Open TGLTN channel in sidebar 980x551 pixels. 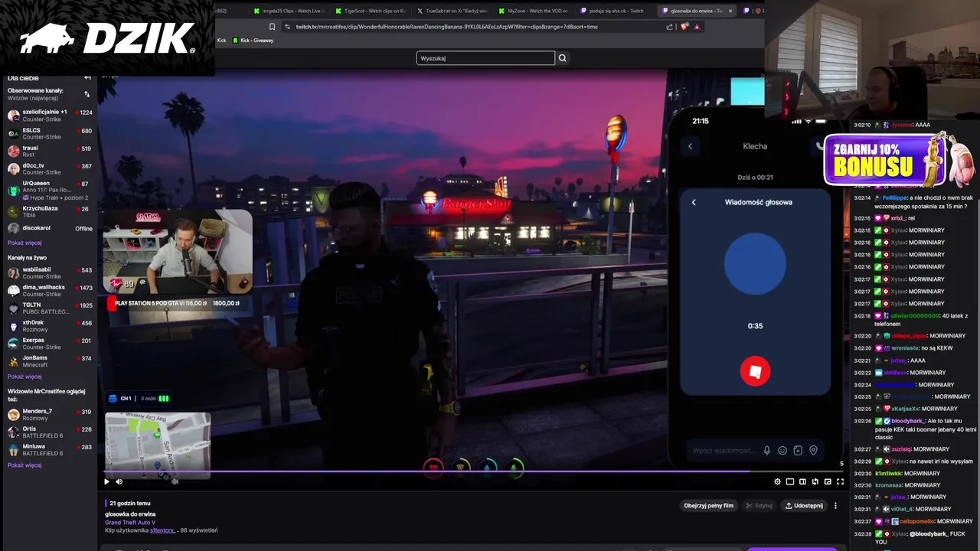pos(50,308)
